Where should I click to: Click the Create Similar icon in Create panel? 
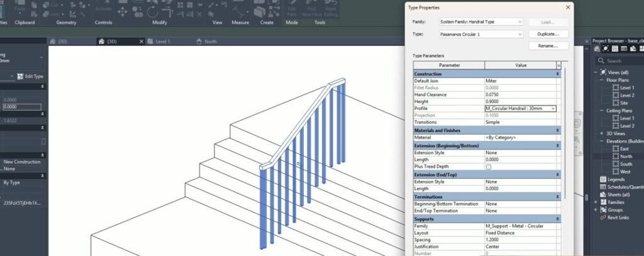(x=260, y=11)
